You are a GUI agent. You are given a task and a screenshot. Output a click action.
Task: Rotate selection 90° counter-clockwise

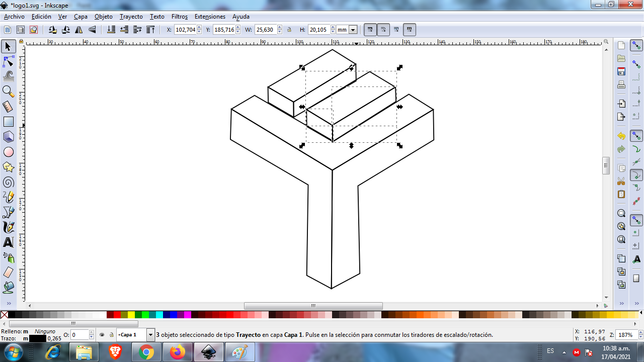53,30
